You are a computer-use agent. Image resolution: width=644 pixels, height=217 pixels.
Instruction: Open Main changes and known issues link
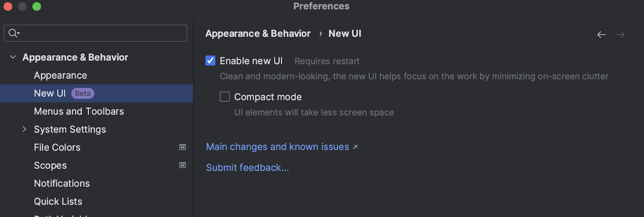pos(277,147)
